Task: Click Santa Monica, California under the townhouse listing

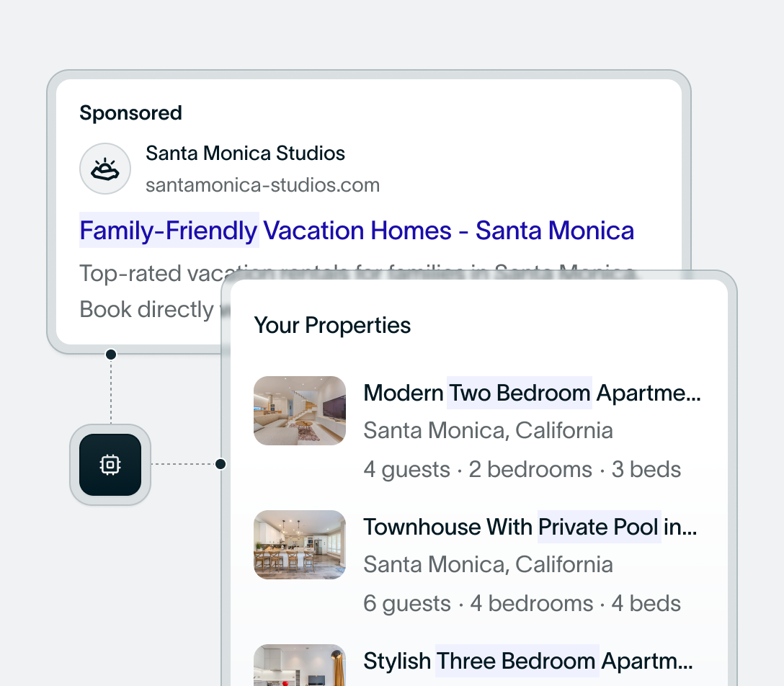Action: (x=488, y=564)
